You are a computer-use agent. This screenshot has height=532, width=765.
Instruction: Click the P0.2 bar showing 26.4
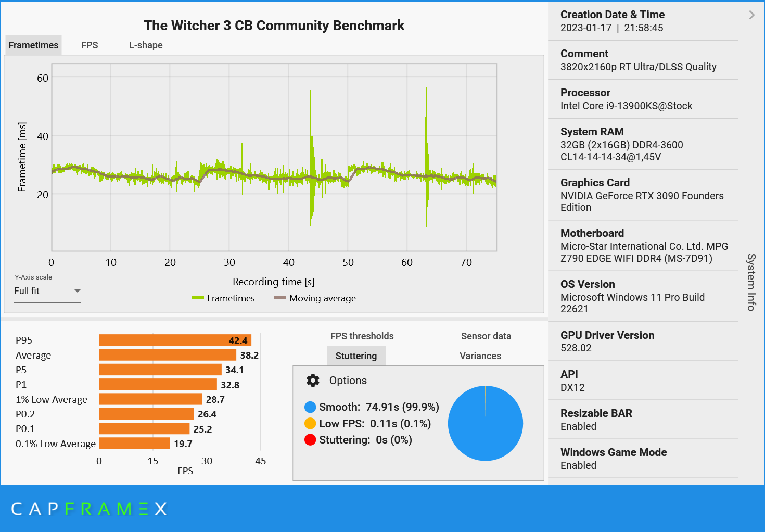tap(147, 414)
